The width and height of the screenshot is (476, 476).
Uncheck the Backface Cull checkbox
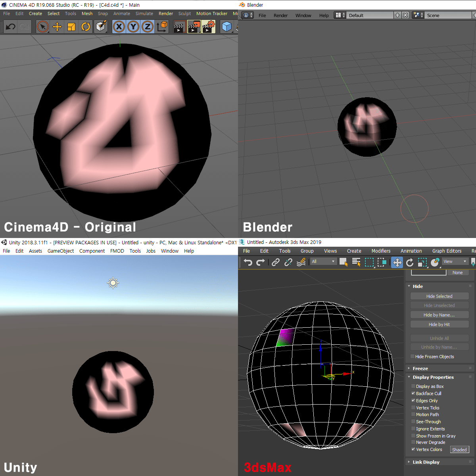(413, 393)
